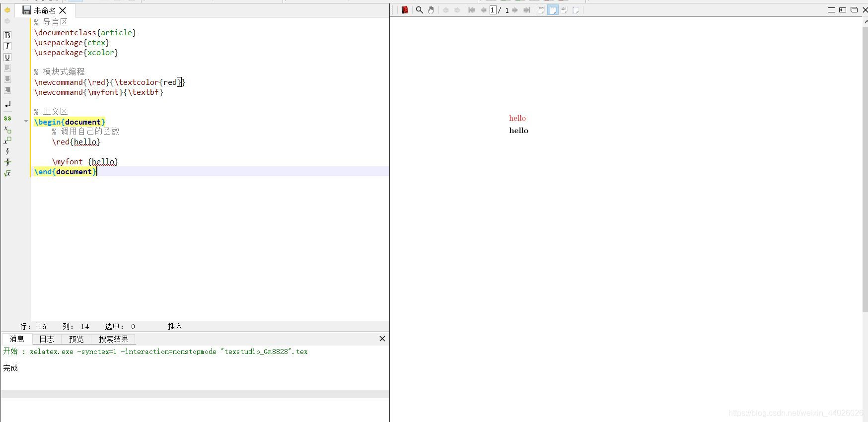Click the 完成 message line

[10, 368]
